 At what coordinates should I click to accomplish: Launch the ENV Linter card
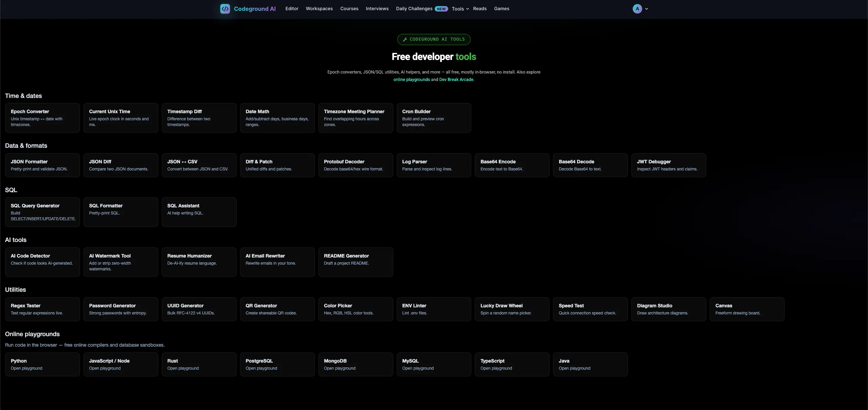434,309
